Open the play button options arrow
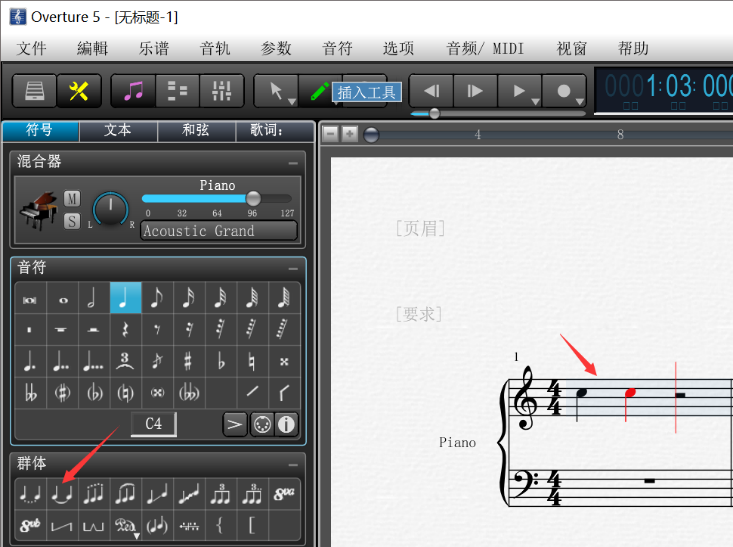733x547 pixels. tap(535, 101)
